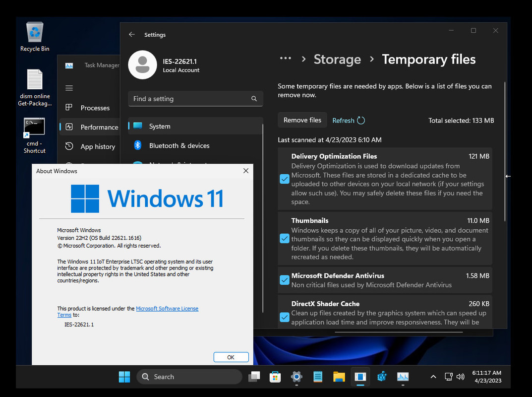Show hidden icons in system tray
This screenshot has width=532, height=397.
coord(433,377)
